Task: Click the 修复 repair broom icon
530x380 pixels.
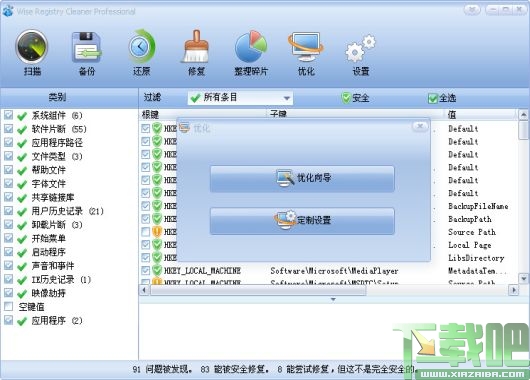Action: tap(196, 47)
